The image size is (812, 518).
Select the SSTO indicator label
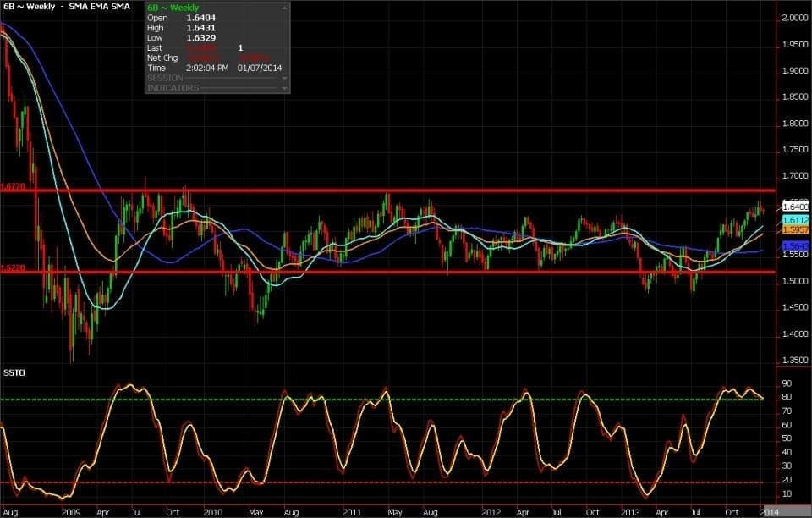pyautogui.click(x=14, y=372)
